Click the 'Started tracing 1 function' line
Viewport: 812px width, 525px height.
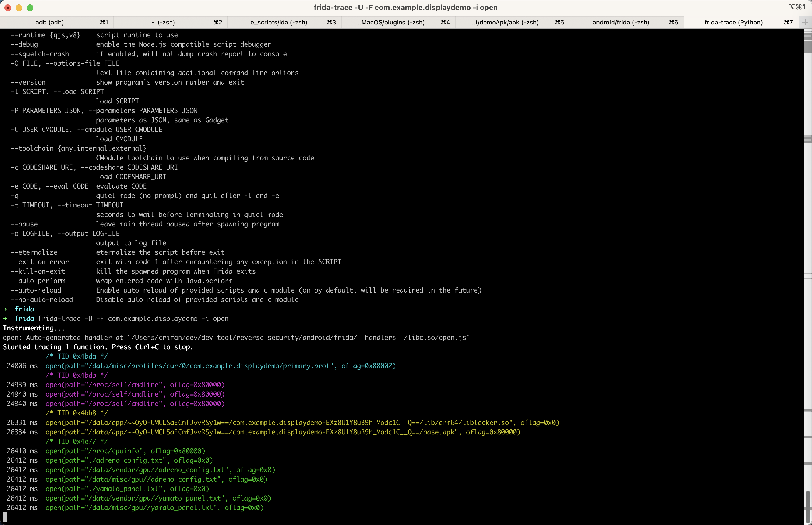pos(98,347)
